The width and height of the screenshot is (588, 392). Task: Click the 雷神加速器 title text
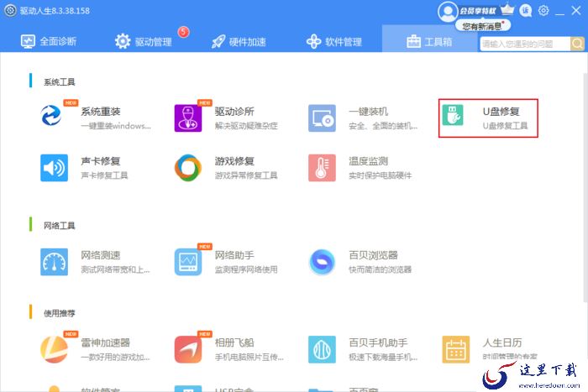point(105,342)
